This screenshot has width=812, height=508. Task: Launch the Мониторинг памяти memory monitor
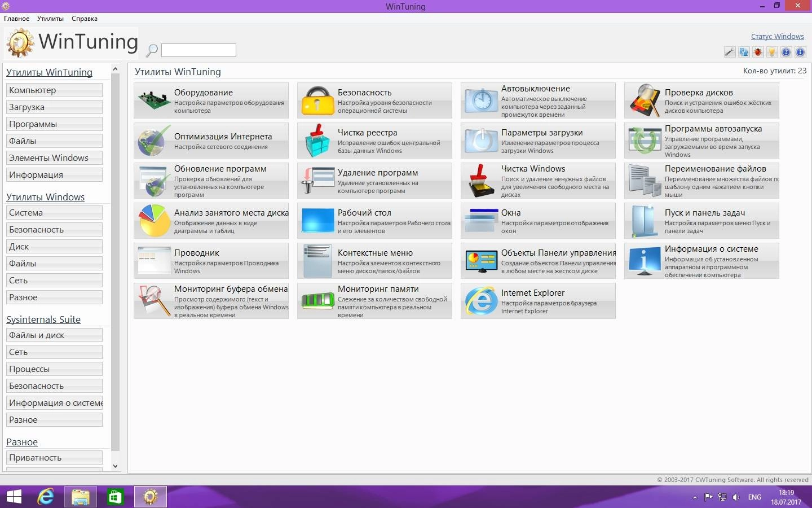[374, 301]
